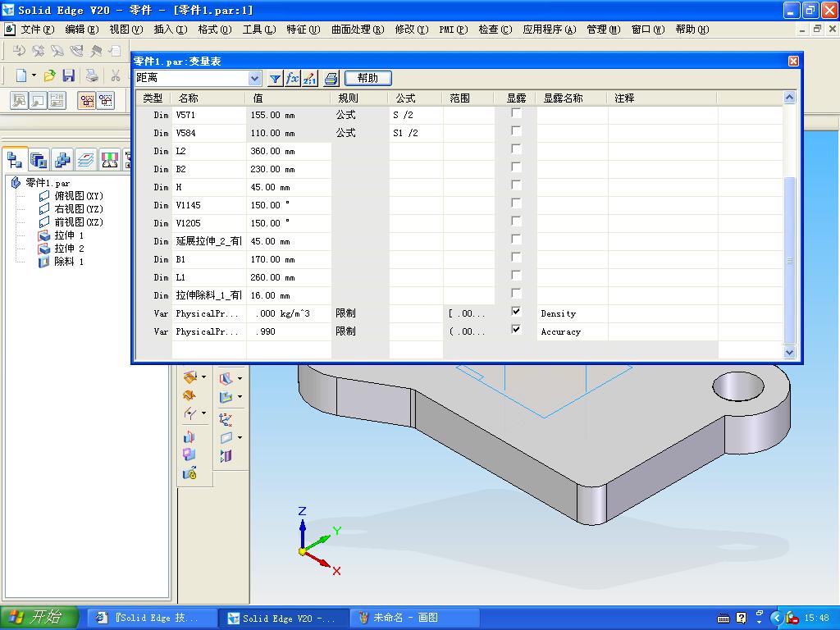Image resolution: width=840 pixels, height=630 pixels.
Task: Uncheck the Accuracy expose checkbox
Action: tap(516, 330)
